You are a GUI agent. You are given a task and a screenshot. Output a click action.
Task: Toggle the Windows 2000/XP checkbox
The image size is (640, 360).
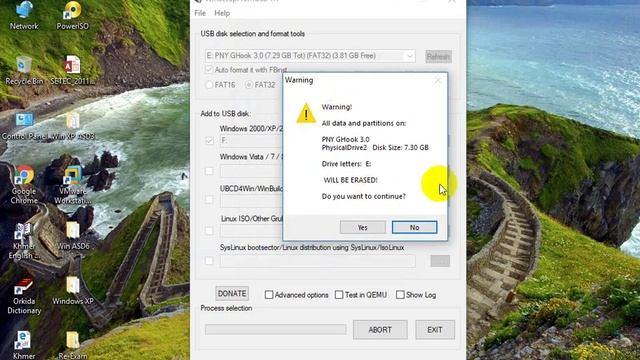click(209, 140)
